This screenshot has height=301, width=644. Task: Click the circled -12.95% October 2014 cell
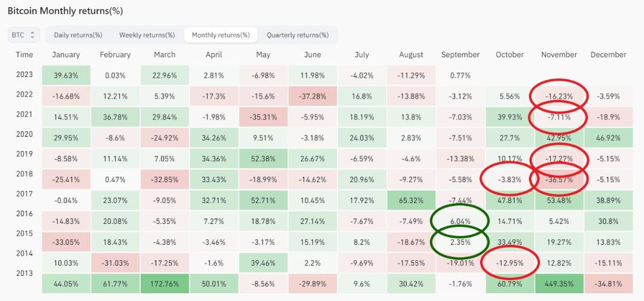[510, 263]
